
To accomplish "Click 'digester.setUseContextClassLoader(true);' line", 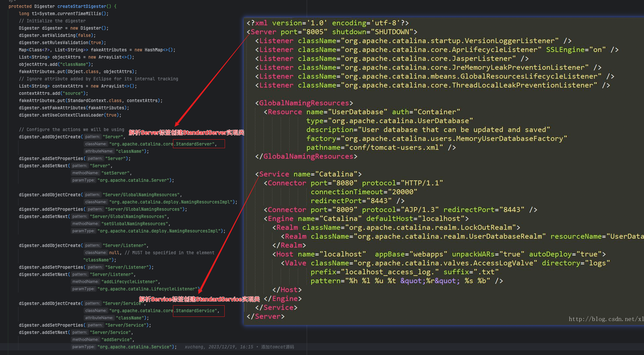I will 70,115.
